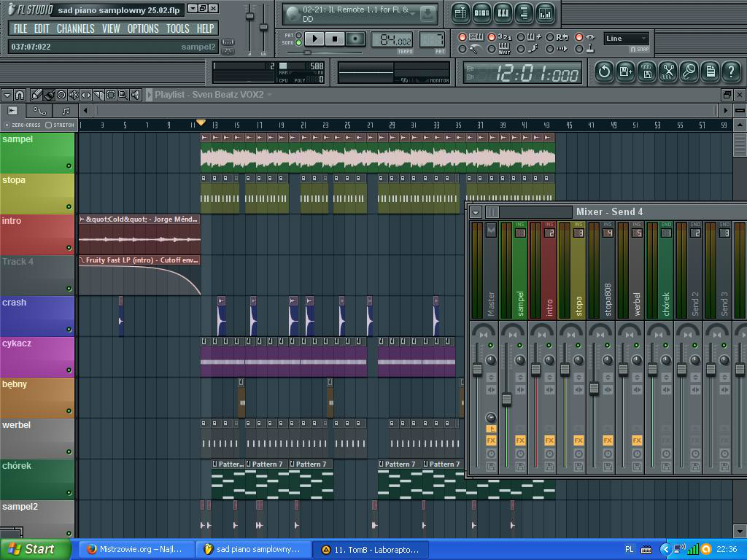Start one-click recording with the microphone icon
This screenshot has width=747, height=560.
[x=689, y=72]
